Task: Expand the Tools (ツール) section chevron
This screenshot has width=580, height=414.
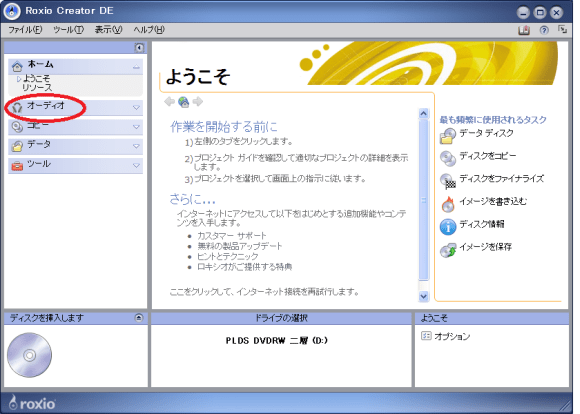Action: click(136, 165)
